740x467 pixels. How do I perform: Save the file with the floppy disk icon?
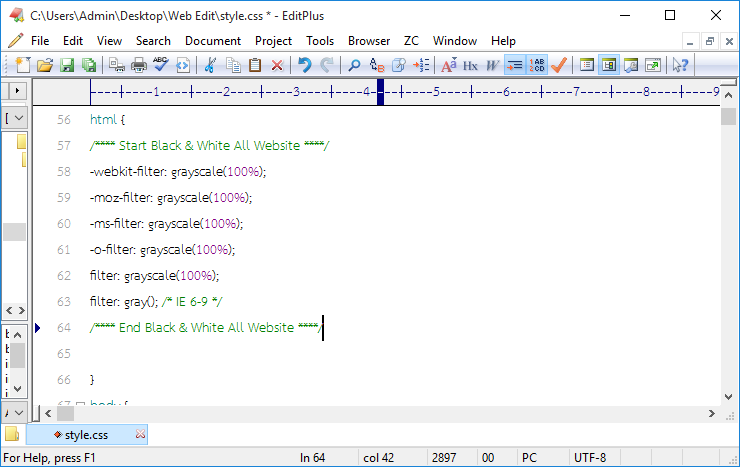point(67,65)
